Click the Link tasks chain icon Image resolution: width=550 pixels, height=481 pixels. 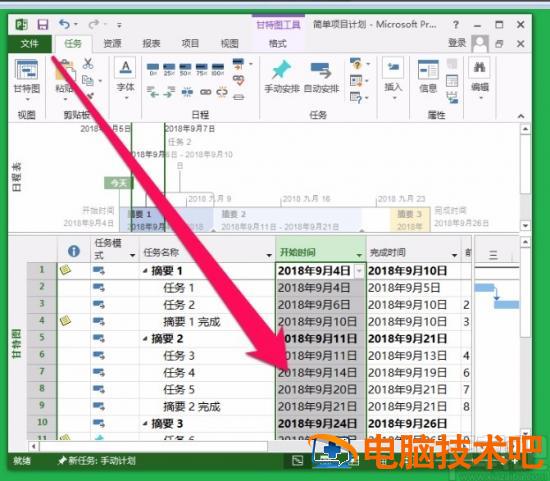coord(206,92)
